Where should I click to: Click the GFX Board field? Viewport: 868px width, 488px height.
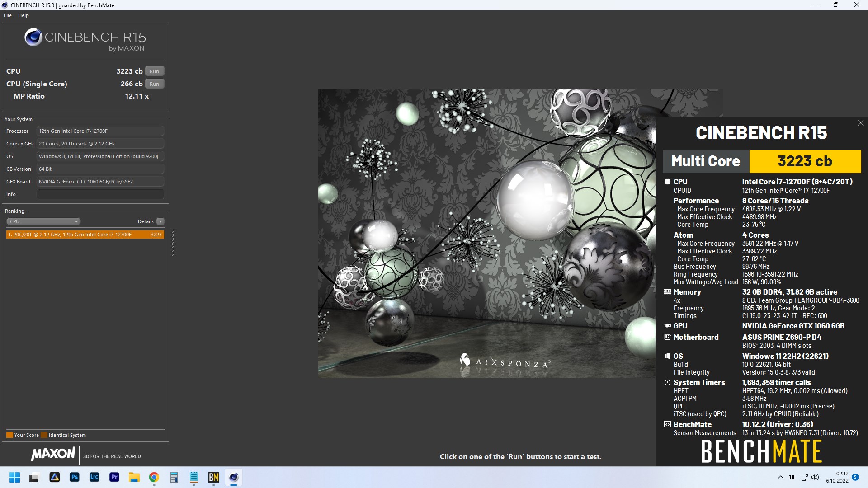point(100,182)
